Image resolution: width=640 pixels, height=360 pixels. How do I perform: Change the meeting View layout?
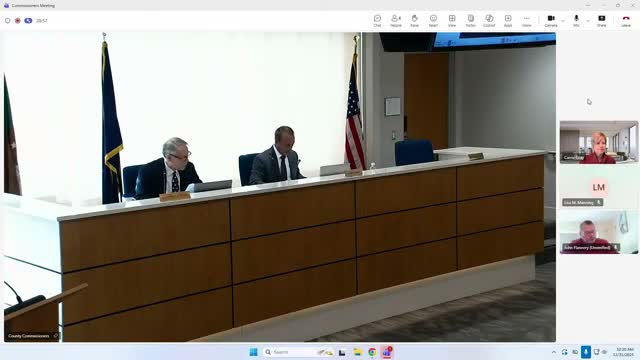(x=452, y=20)
